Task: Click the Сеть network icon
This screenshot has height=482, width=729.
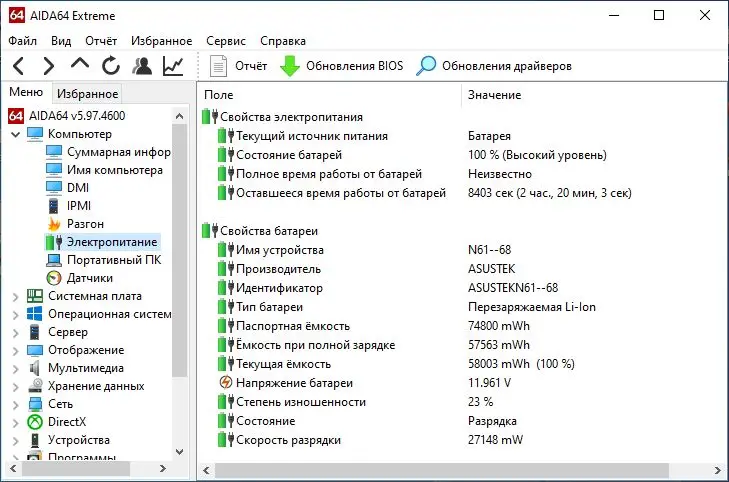Action: [35, 404]
